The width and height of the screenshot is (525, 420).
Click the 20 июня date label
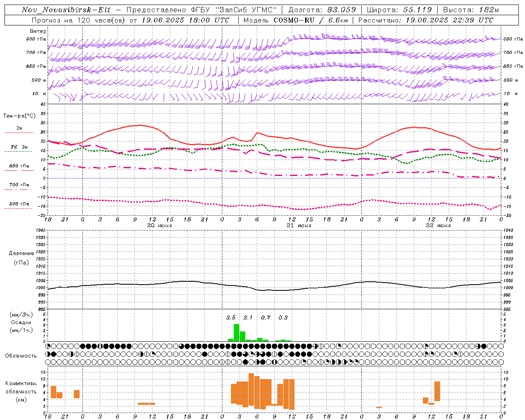(x=160, y=226)
